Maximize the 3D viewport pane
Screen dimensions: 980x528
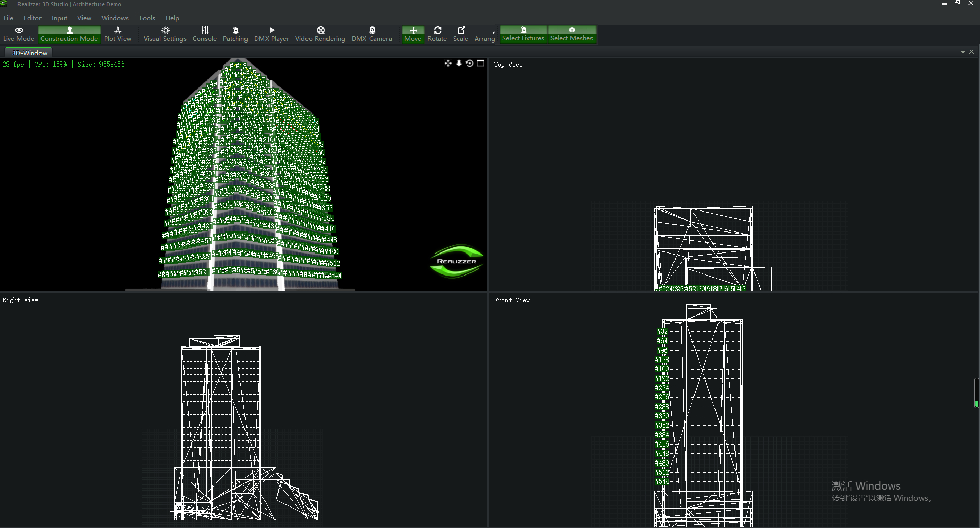pyautogui.click(x=480, y=64)
